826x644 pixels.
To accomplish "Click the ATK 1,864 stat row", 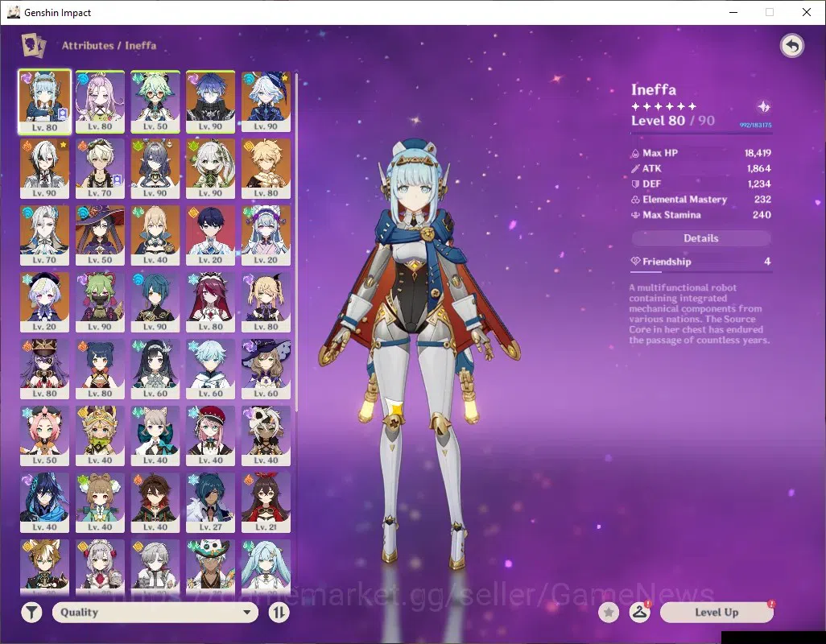I will (700, 168).
